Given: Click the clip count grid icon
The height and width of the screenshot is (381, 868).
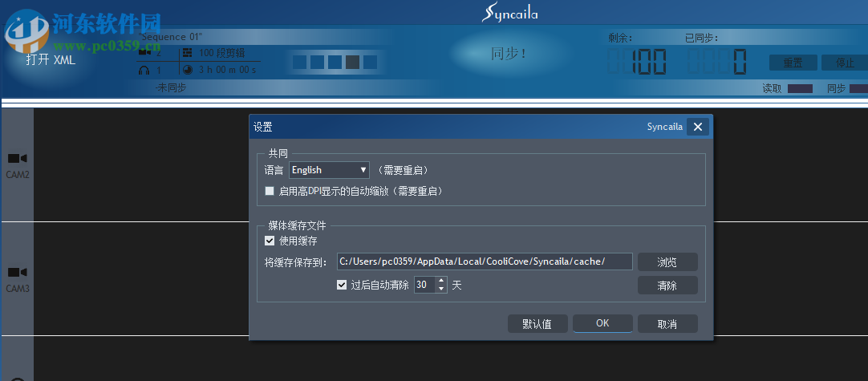Looking at the screenshot, I should click(188, 53).
